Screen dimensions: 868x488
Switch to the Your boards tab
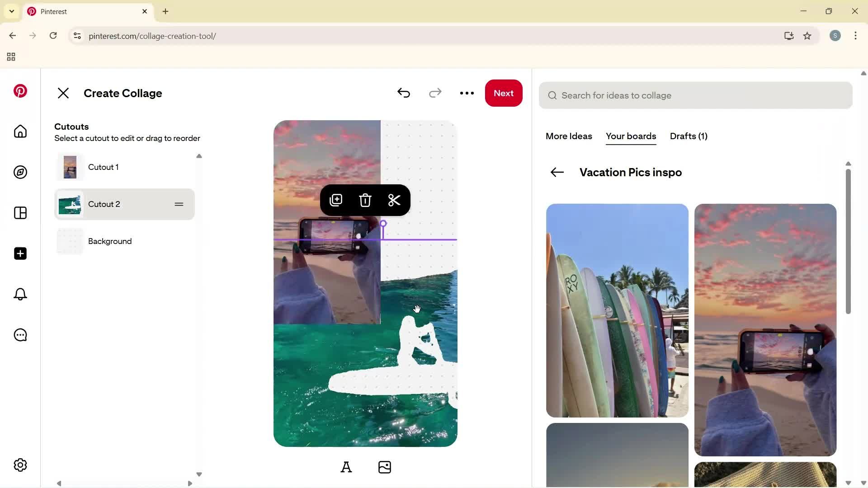tap(631, 136)
